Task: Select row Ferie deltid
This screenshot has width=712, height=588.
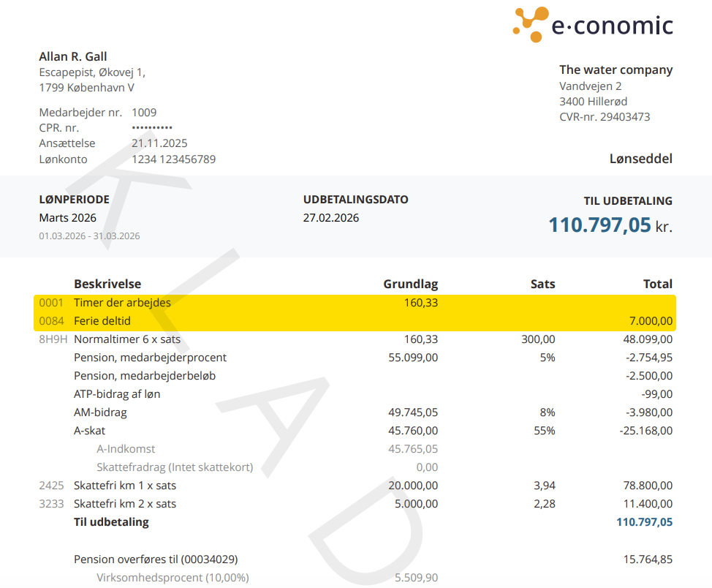Action: point(355,321)
